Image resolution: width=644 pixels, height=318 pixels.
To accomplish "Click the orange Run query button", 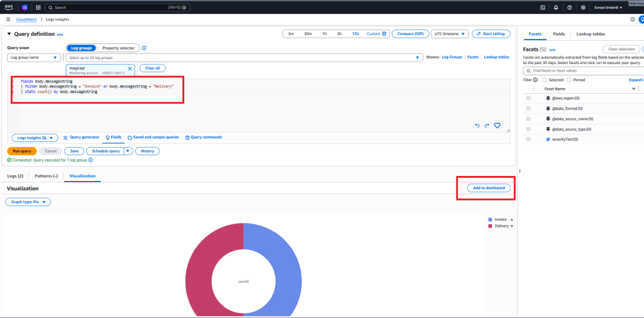I will (22, 151).
